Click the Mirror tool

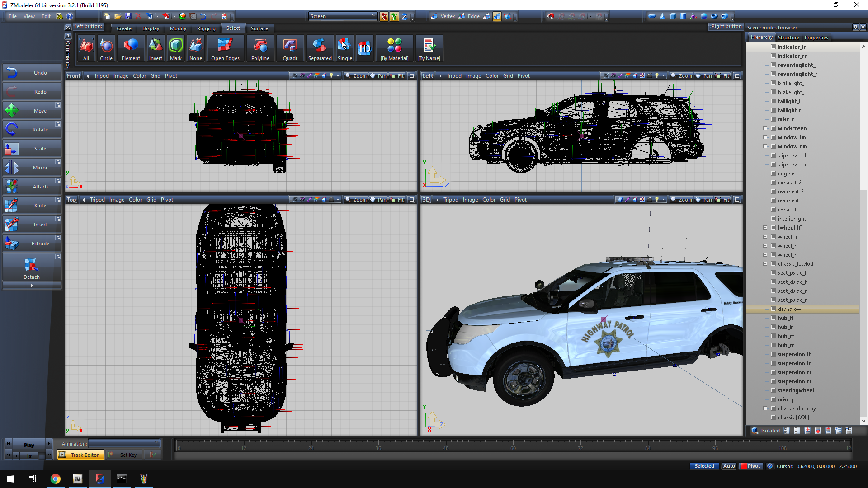[x=32, y=168]
